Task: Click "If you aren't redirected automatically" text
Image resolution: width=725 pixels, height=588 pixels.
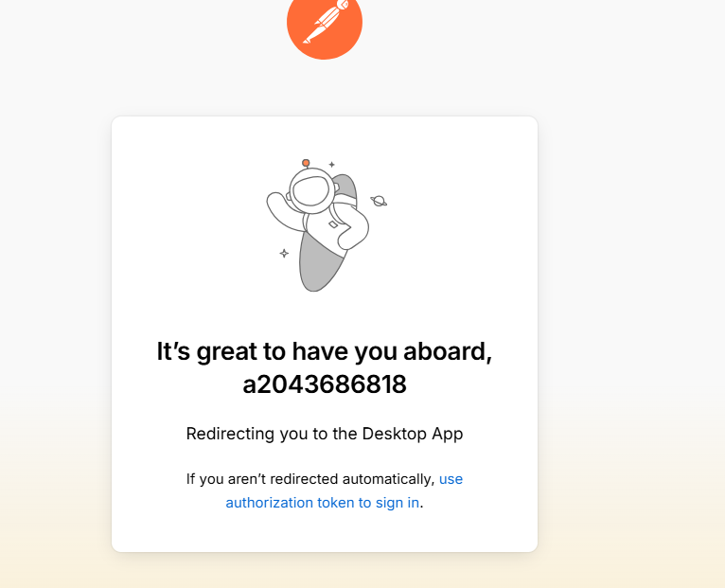Action: point(310,479)
